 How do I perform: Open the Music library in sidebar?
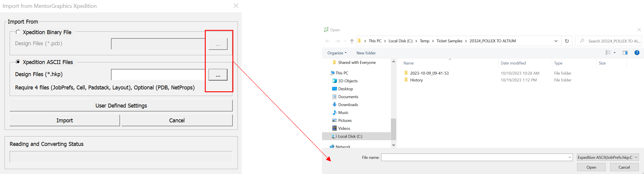(x=343, y=113)
